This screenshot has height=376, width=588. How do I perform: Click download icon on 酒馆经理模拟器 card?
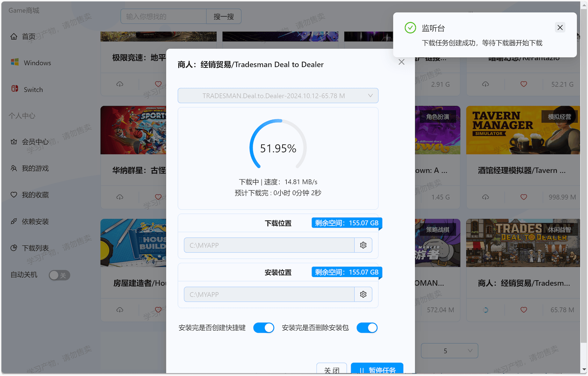pos(485,197)
